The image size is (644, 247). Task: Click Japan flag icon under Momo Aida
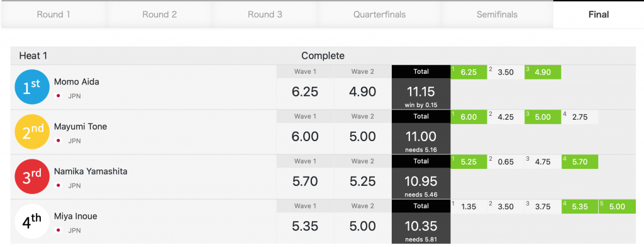tap(58, 96)
